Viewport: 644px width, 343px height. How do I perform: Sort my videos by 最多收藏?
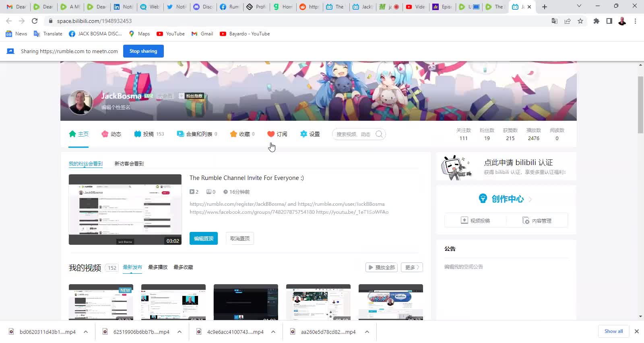coord(183,267)
